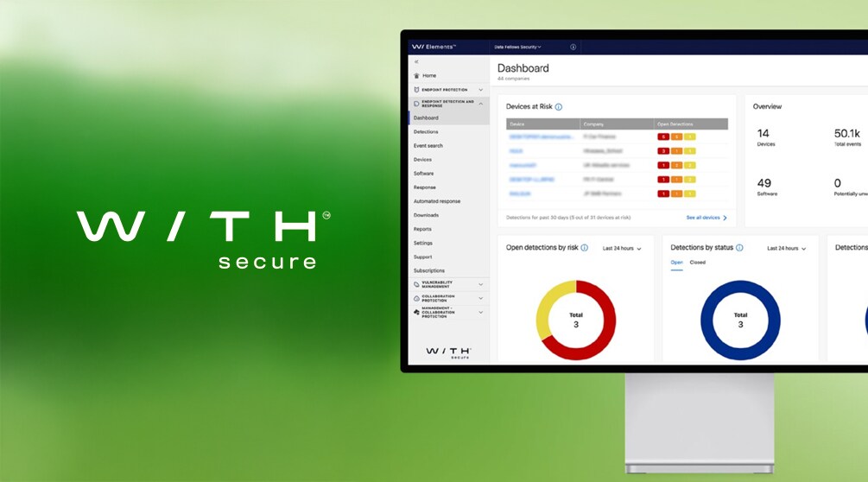Expand the Collaboration Protection section
Image resolution: width=868 pixels, height=482 pixels.
(481, 298)
